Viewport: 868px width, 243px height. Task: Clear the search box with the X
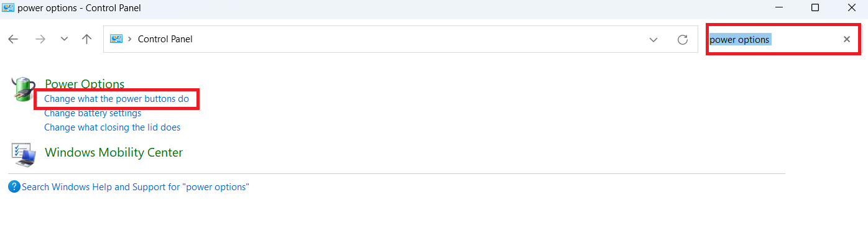846,39
